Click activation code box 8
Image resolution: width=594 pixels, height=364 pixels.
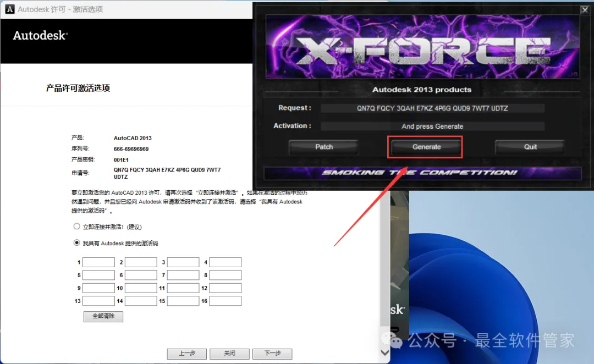[x=226, y=275]
